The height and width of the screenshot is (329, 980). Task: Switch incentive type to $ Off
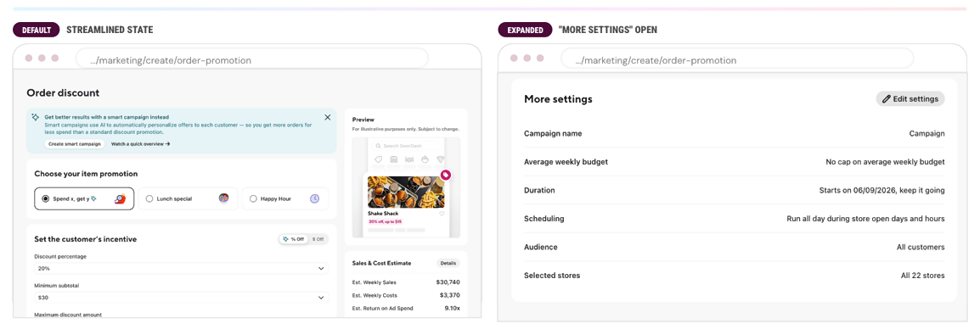[318, 239]
